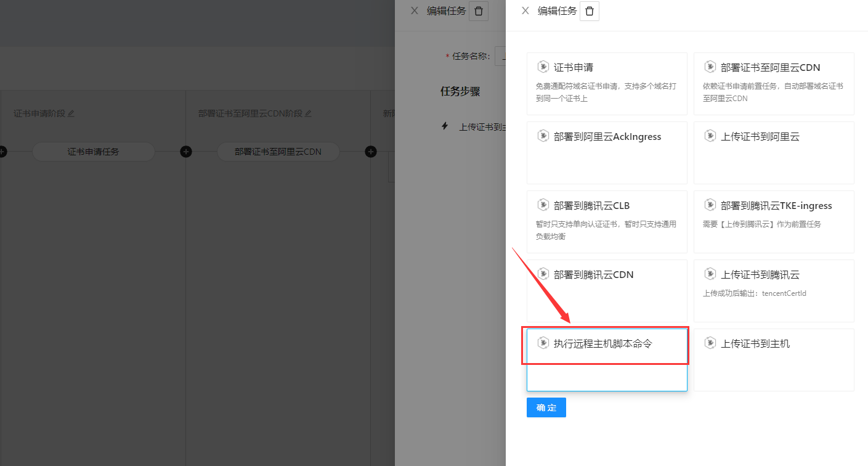This screenshot has height=466, width=868.
Task: Click the 任务名称 input field
Action: (x=500, y=56)
